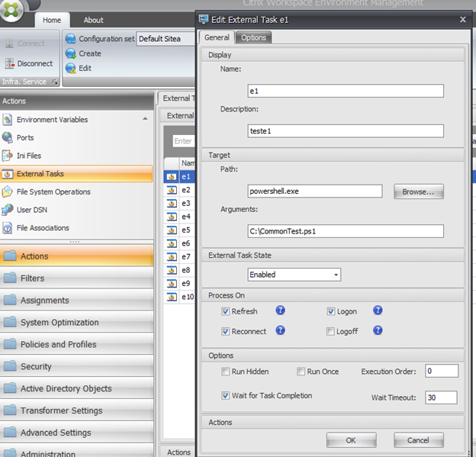The height and width of the screenshot is (457, 476).
Task: Click the Environment Variables icon in Actions list
Action: (8, 120)
